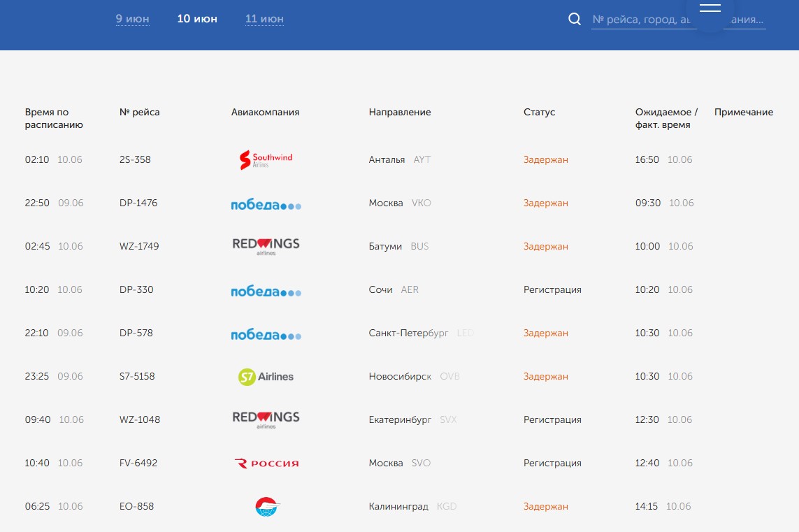Screen dimensions: 799x532
Task: Click 'Регистрация' status for flight FV-6492
Action: point(552,463)
